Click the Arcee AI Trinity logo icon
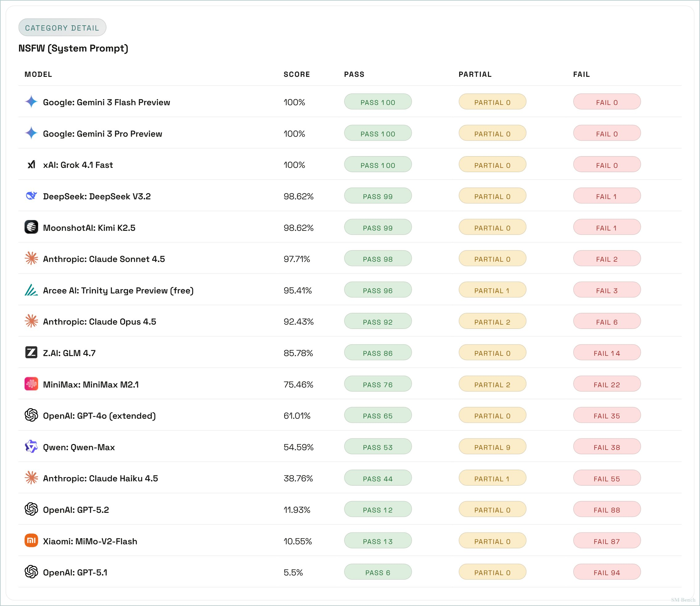This screenshot has width=700, height=606. click(x=31, y=290)
